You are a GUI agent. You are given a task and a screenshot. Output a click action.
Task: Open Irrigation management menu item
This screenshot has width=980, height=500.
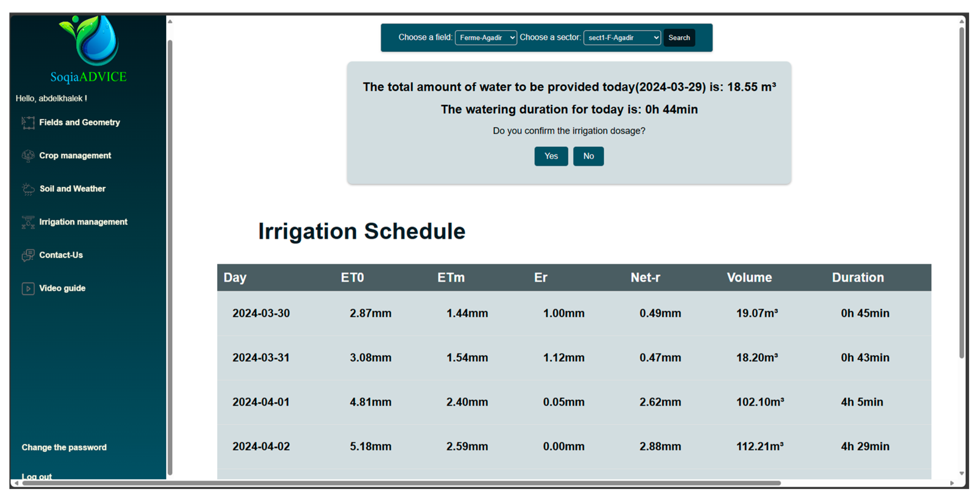pyautogui.click(x=83, y=222)
